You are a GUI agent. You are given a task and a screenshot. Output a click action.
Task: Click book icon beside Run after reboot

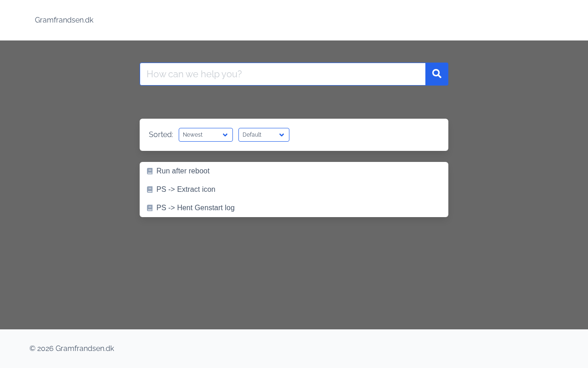pyautogui.click(x=150, y=171)
